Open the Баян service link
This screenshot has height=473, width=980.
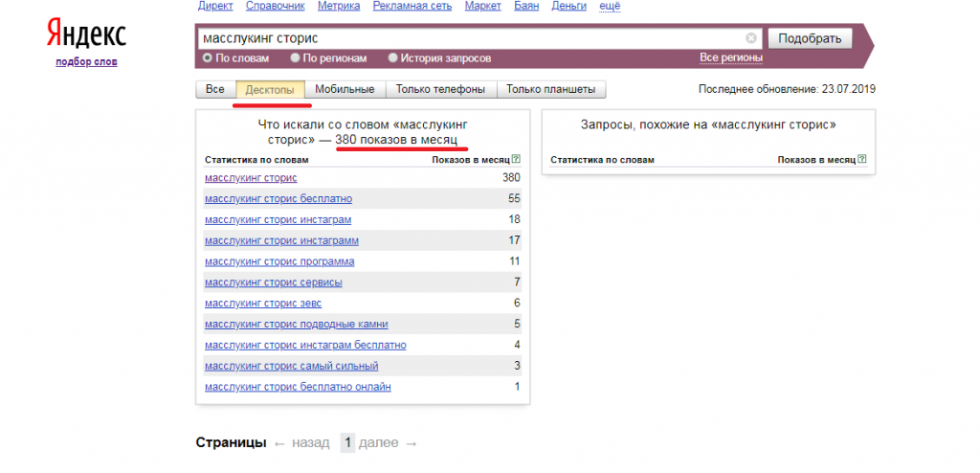click(x=526, y=6)
